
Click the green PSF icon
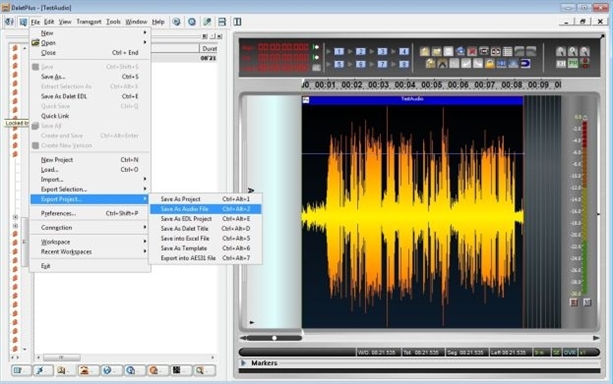(x=573, y=63)
